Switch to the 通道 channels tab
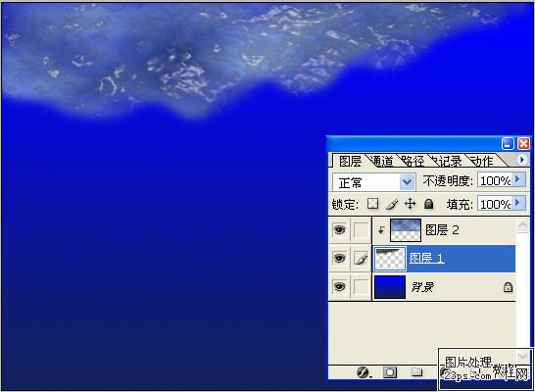The height and width of the screenshot is (392, 535). [x=381, y=161]
